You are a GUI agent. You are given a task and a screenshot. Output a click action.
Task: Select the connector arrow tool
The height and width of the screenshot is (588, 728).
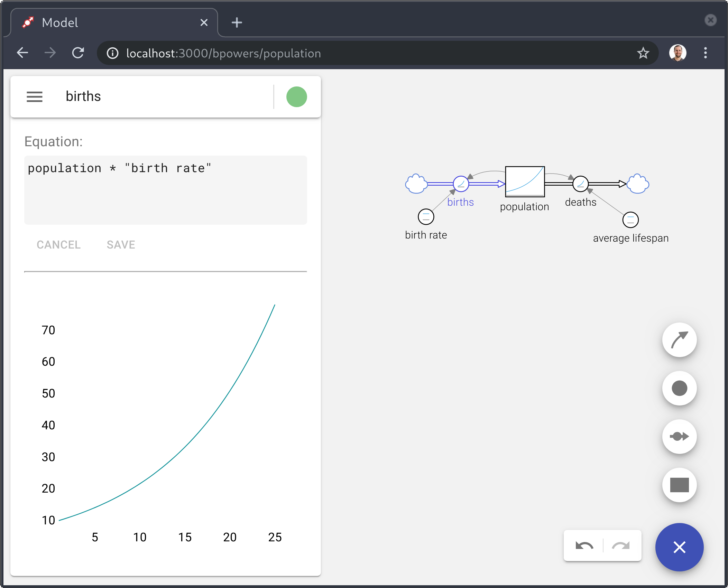click(x=679, y=340)
